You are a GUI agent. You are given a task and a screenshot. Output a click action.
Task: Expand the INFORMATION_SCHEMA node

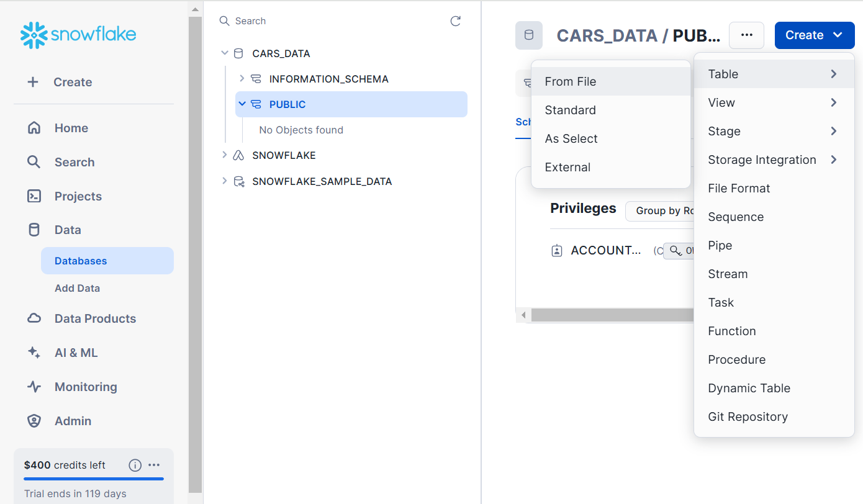tap(242, 79)
